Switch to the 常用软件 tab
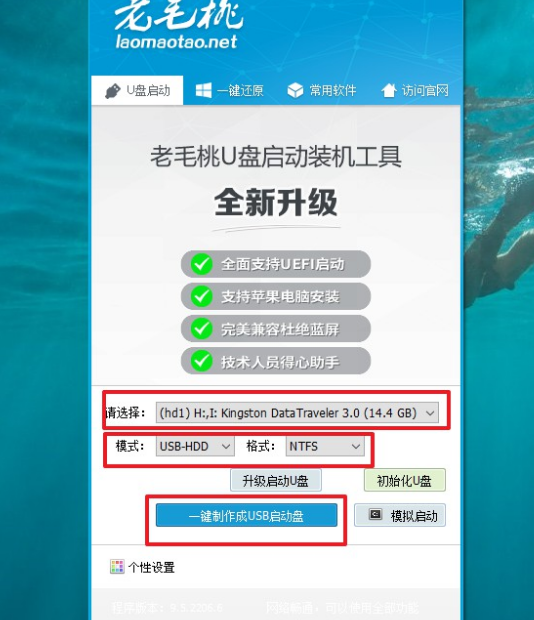The width and height of the screenshot is (534, 620). (x=322, y=91)
